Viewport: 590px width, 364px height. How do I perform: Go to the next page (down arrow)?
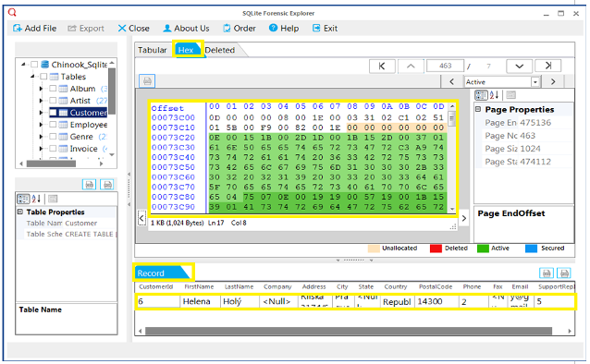520,66
